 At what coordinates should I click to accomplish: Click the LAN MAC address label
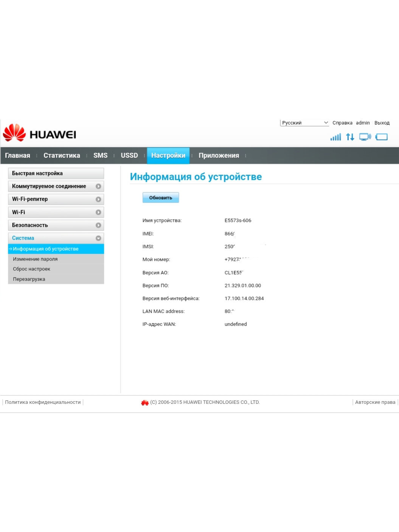point(163,311)
